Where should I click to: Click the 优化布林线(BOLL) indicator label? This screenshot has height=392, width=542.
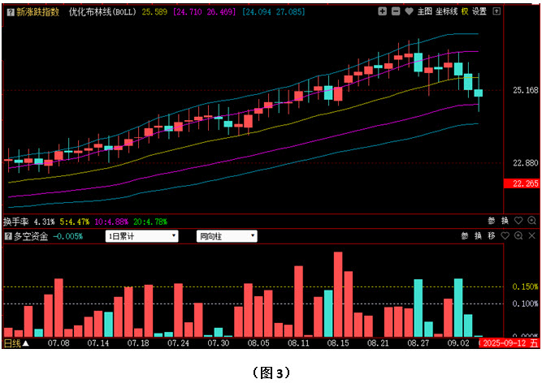pyautogui.click(x=102, y=12)
